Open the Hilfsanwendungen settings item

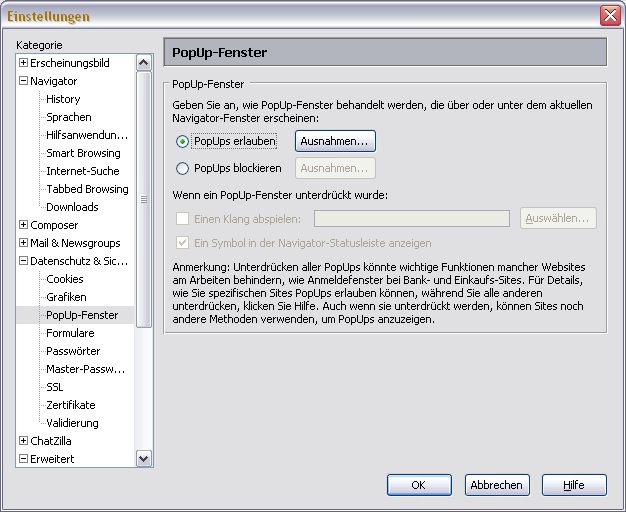[87, 135]
